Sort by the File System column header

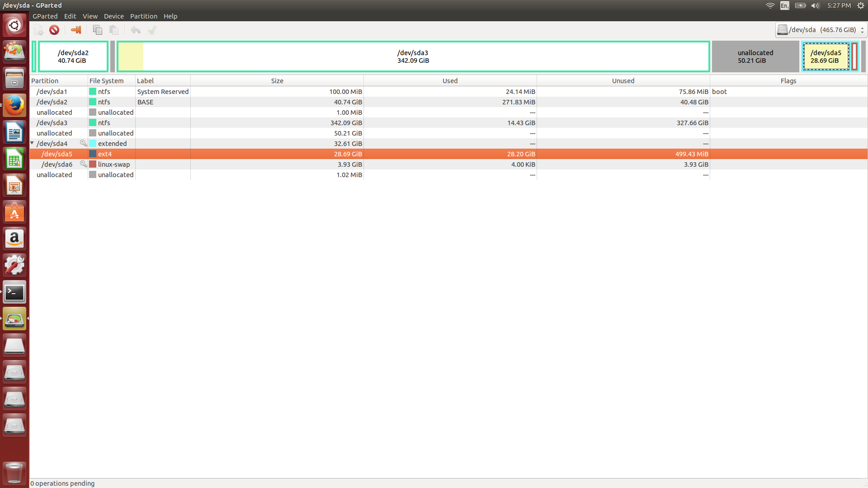tap(106, 81)
